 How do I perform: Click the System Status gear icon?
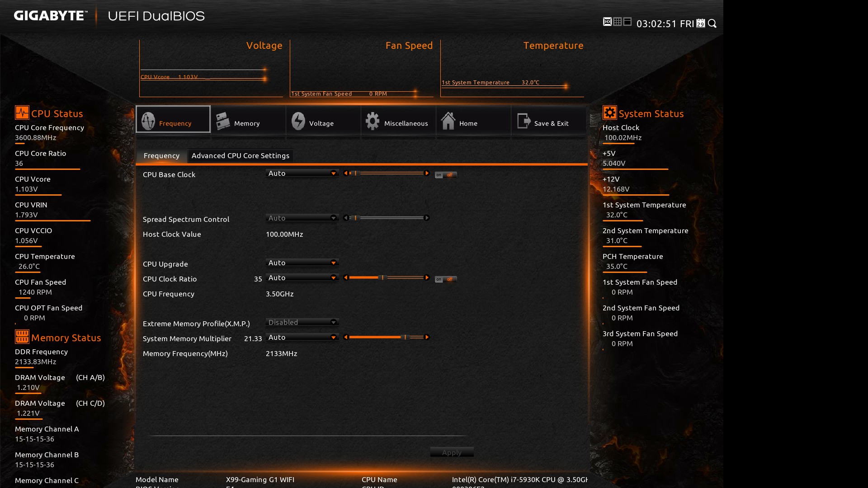click(609, 113)
